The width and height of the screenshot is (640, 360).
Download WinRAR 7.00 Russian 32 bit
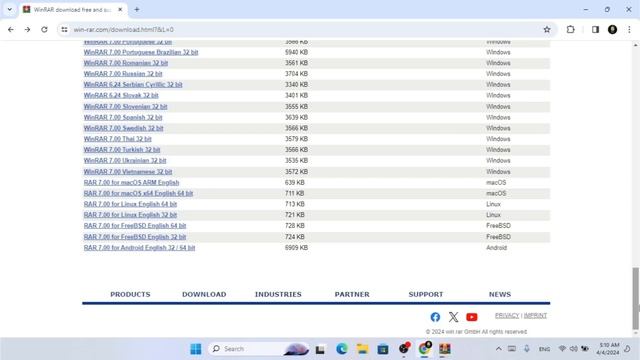click(x=123, y=74)
